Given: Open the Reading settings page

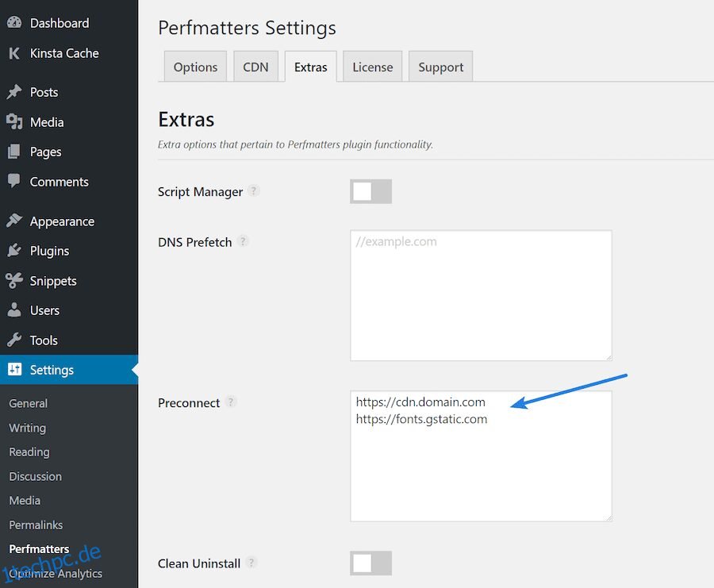Looking at the screenshot, I should point(29,452).
